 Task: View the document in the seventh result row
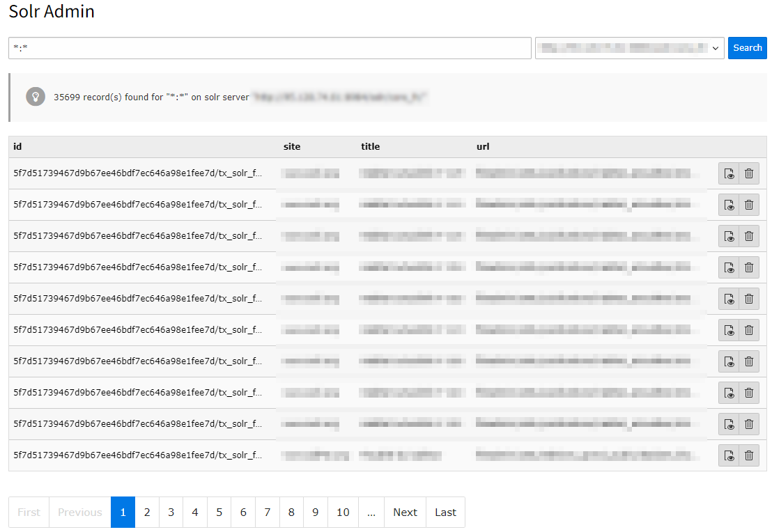coord(729,361)
